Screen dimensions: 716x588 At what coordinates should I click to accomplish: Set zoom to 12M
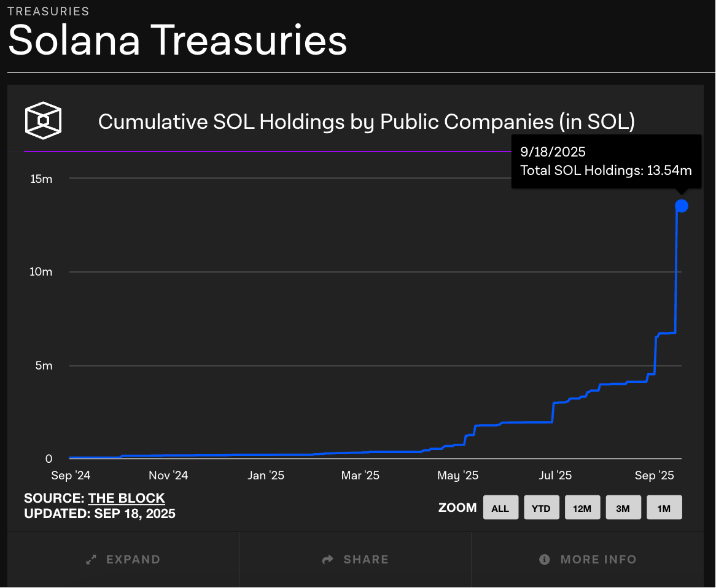(582, 508)
